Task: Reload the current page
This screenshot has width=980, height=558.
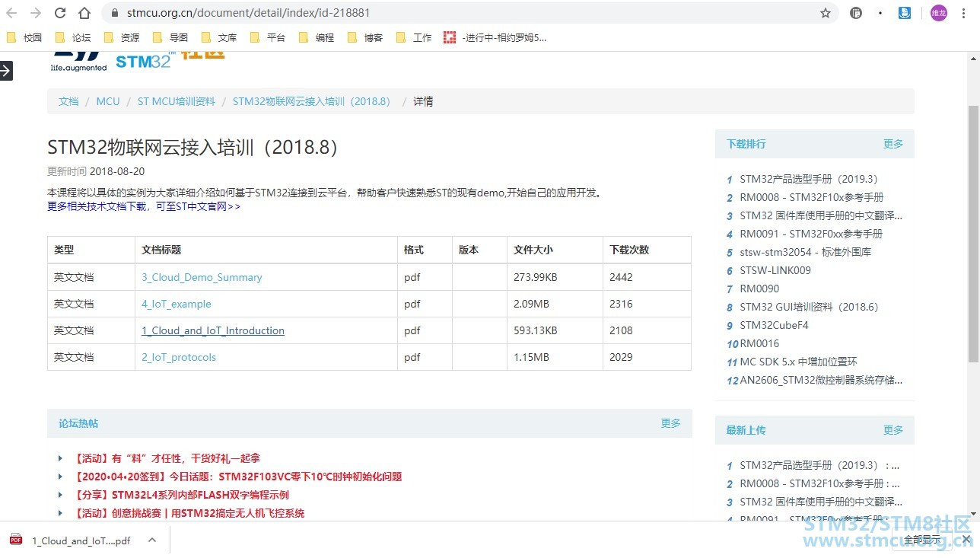Action: (x=60, y=13)
